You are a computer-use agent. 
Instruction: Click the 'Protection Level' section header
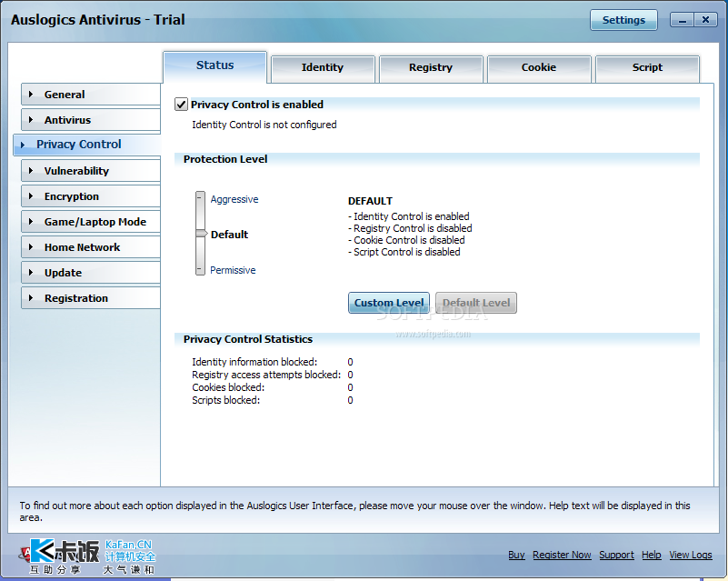(x=225, y=159)
